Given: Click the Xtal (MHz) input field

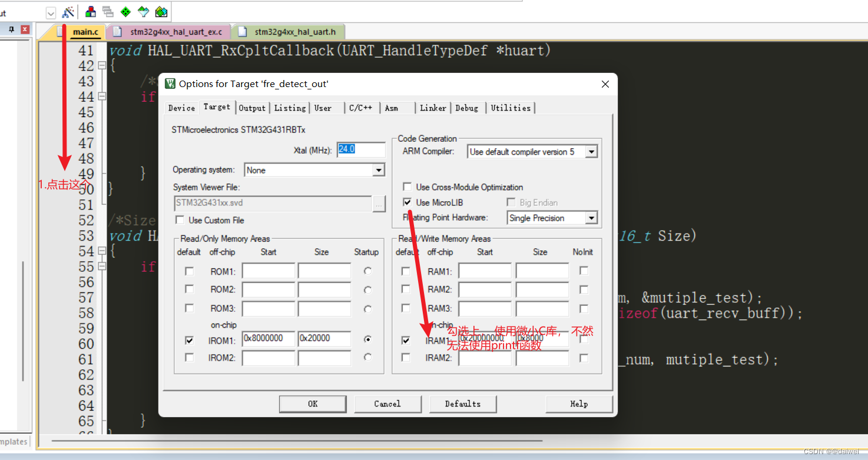Looking at the screenshot, I should pos(360,149).
